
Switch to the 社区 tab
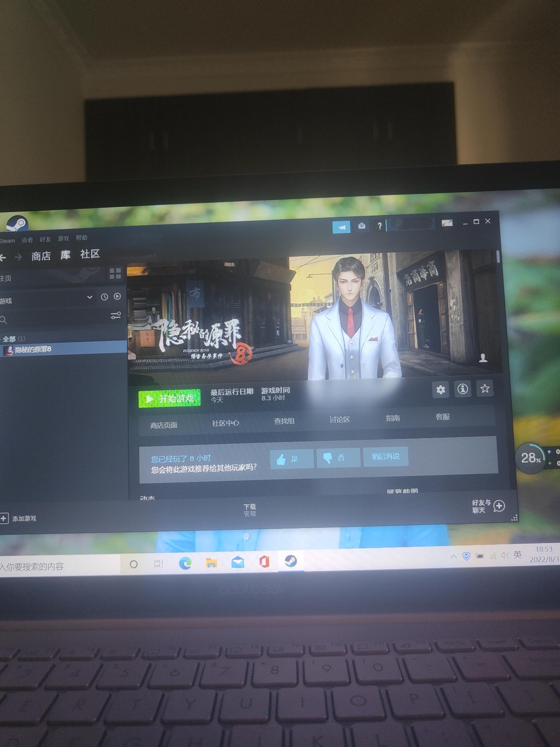click(90, 254)
